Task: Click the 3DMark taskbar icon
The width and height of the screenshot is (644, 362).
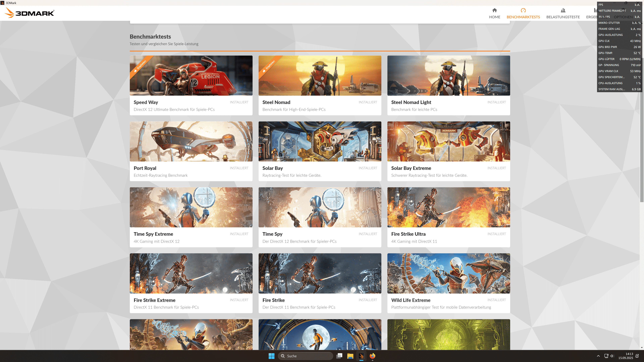Action: [361, 356]
